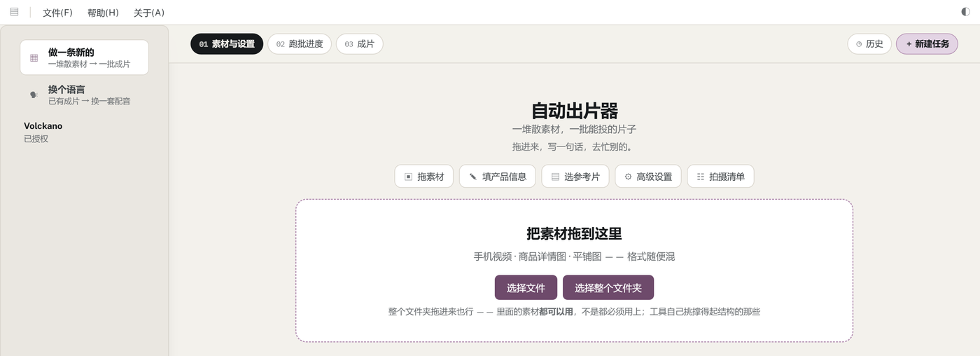Select the 做一条新的 sidebar card
Viewport: 980px width, 356px height.
[x=84, y=57]
